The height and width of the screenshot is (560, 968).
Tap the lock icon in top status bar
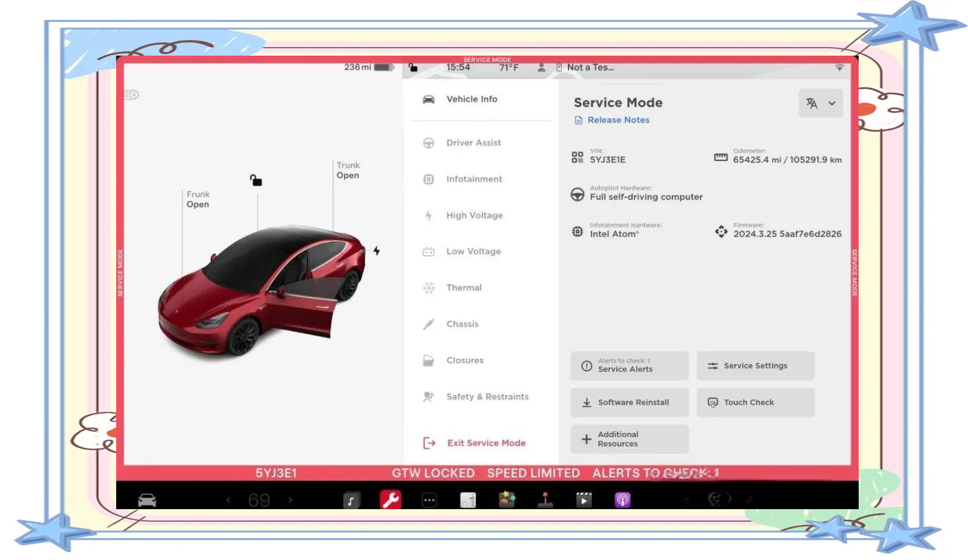(412, 67)
